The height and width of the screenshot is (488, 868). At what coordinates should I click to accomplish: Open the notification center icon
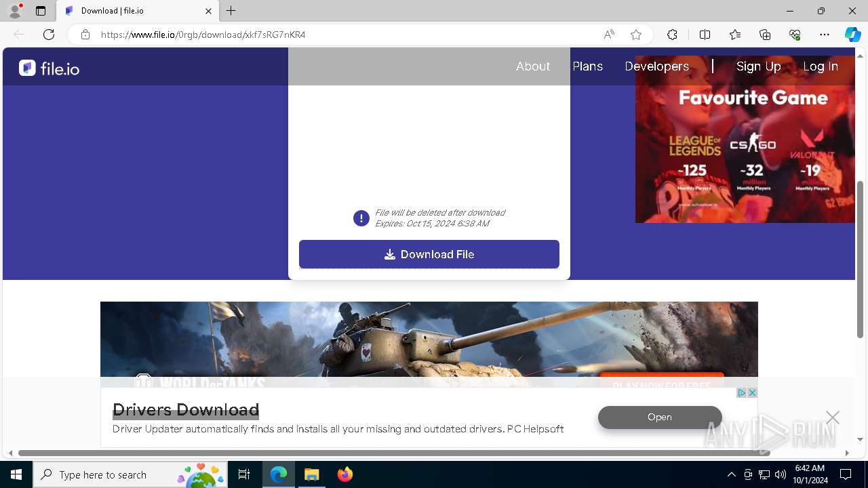(x=846, y=474)
